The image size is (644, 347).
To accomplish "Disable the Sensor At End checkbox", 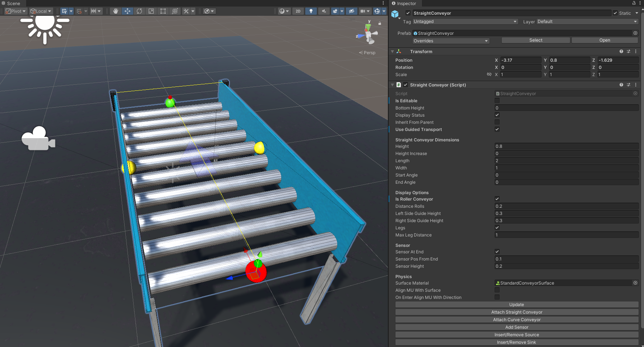I will [x=497, y=252].
